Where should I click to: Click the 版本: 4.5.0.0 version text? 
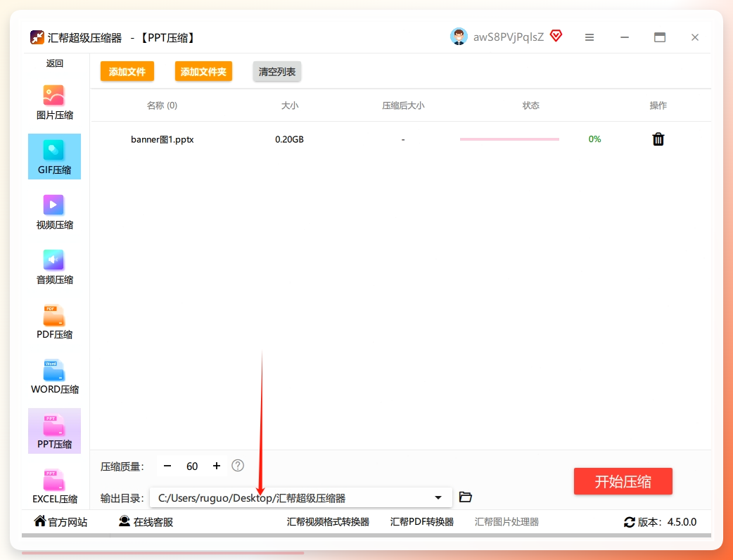667,522
